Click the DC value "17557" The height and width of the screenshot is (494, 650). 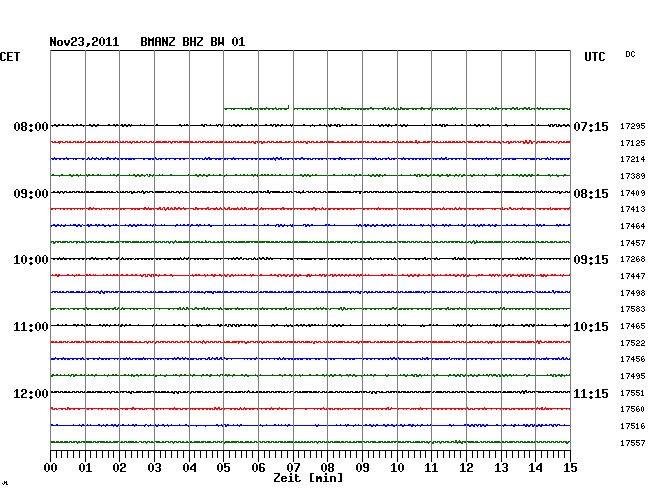633,443
